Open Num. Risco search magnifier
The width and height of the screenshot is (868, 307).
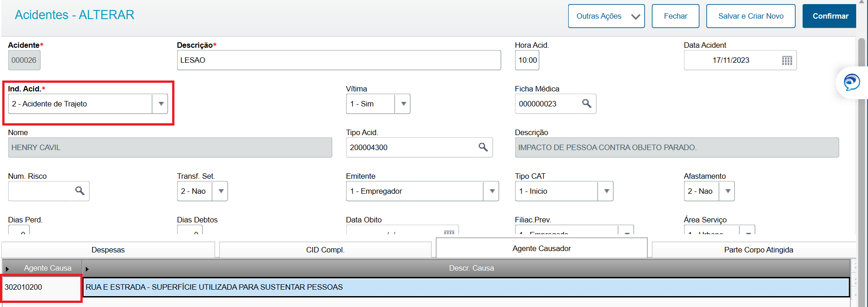coord(79,191)
